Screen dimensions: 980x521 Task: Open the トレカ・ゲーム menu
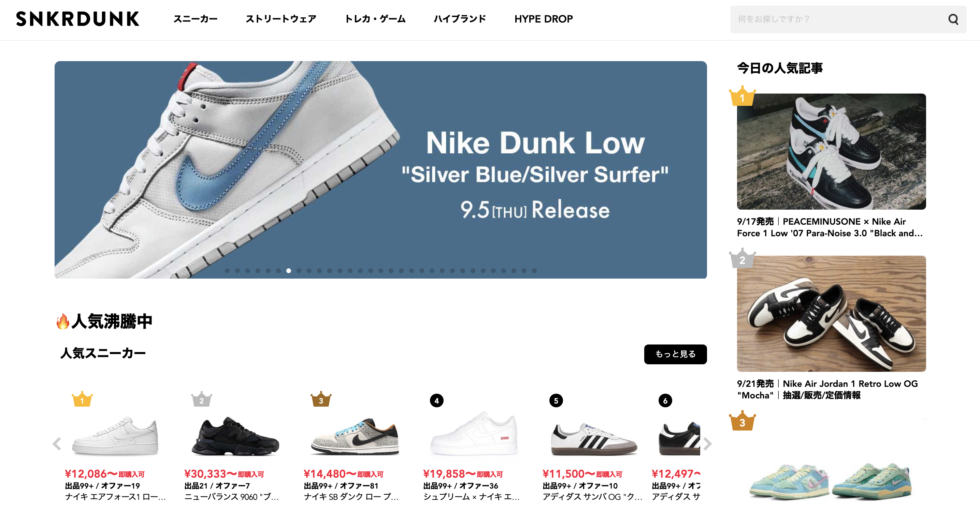[375, 19]
